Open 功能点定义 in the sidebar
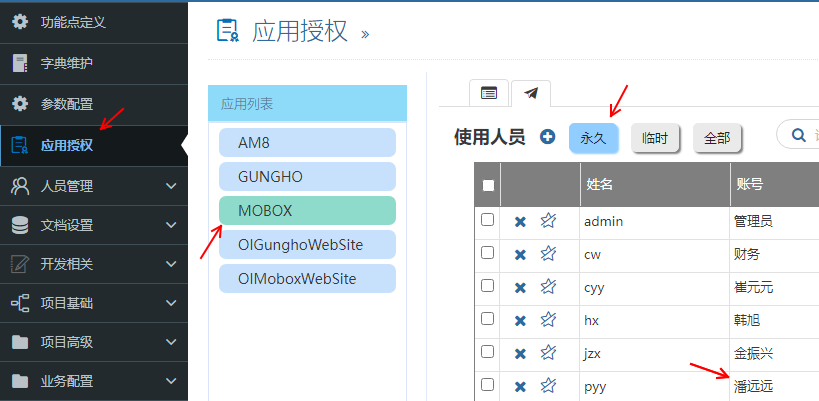The image size is (819, 401). click(x=72, y=21)
